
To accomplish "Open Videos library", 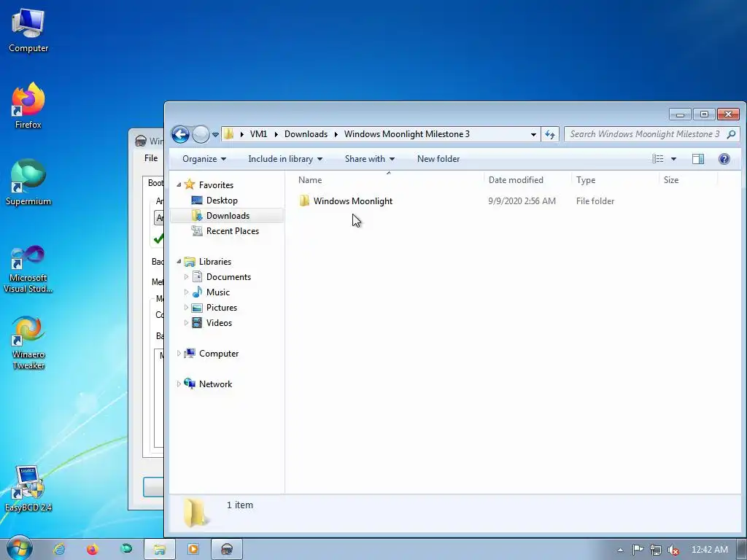I will point(219,323).
